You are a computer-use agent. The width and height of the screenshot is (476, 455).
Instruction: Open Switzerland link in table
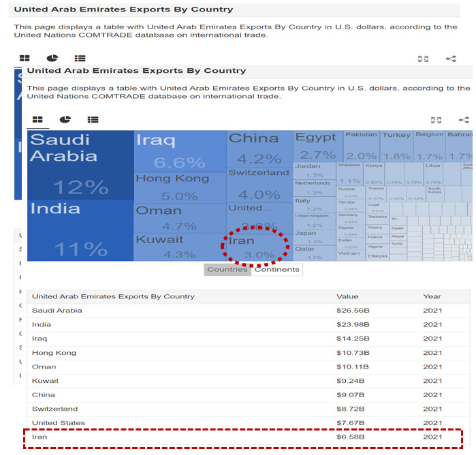point(55,409)
